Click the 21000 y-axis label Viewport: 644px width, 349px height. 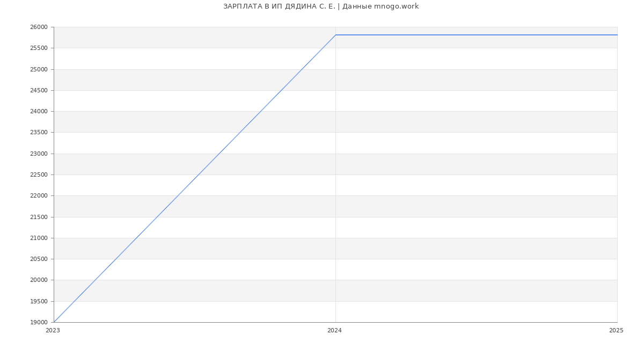click(x=39, y=238)
